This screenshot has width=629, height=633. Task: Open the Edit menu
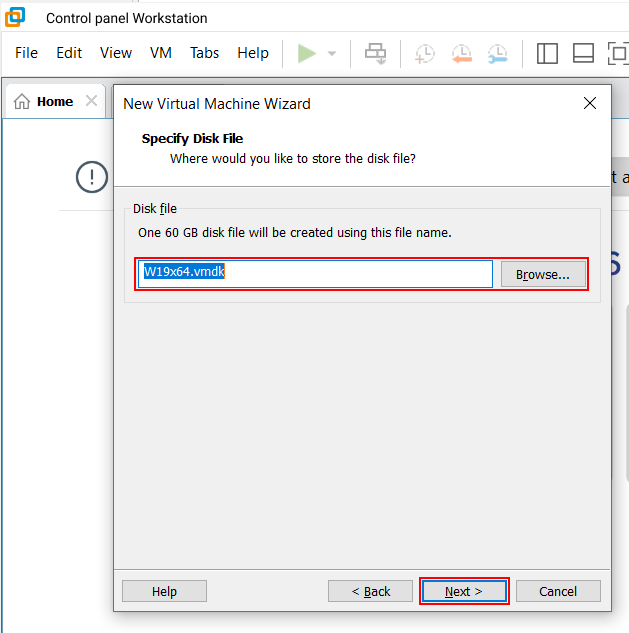69,53
